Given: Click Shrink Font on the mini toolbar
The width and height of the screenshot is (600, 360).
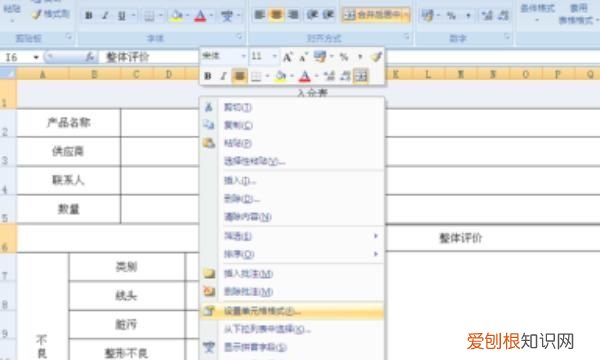Looking at the screenshot, I should [303, 57].
